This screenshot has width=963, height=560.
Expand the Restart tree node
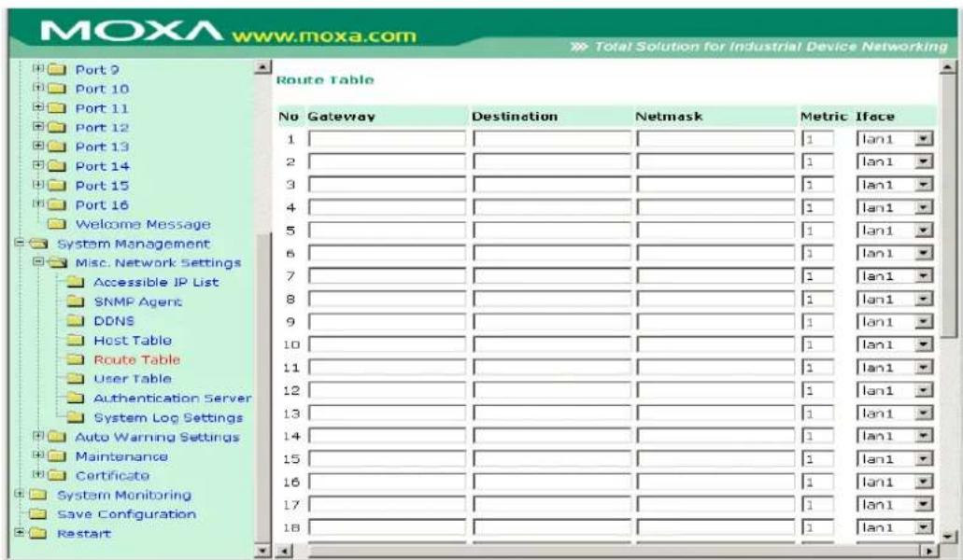20,532
